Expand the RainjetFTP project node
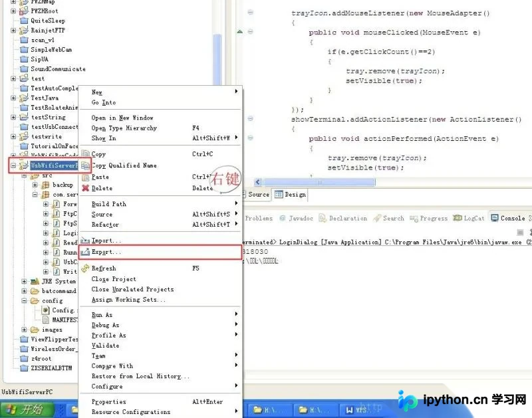 [x=13, y=30]
